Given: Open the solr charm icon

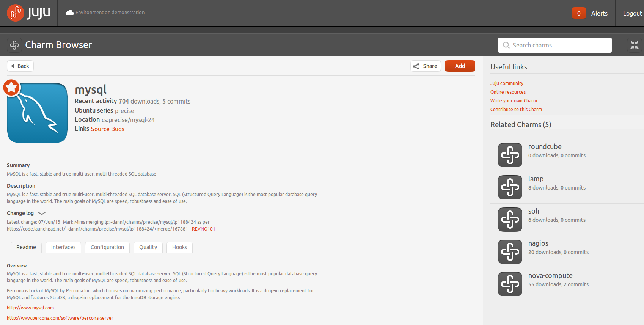Looking at the screenshot, I should 510,220.
